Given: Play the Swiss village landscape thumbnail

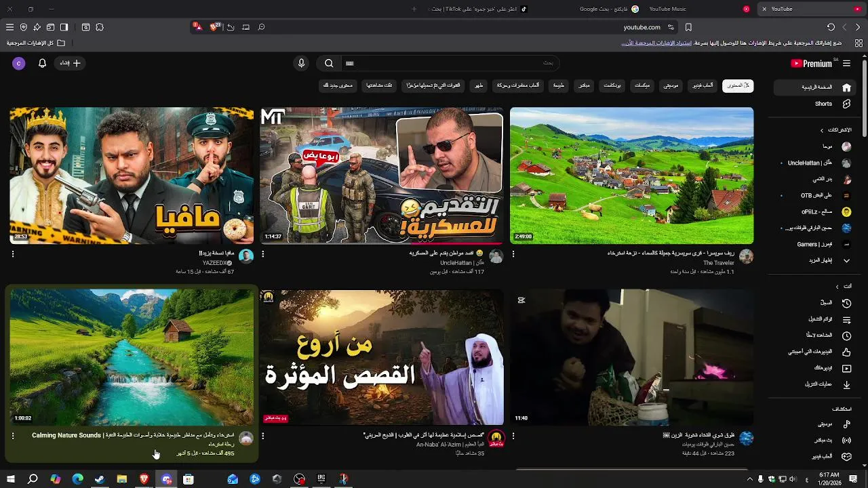Looking at the screenshot, I should (631, 176).
